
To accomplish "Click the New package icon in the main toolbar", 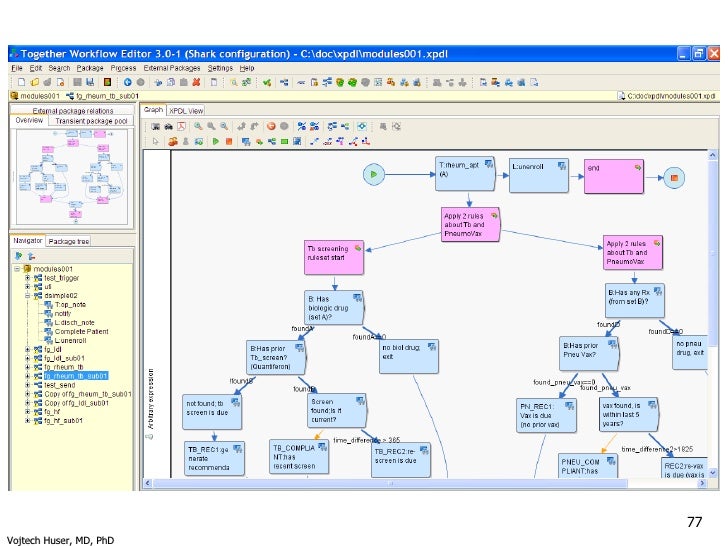I will point(21,82).
